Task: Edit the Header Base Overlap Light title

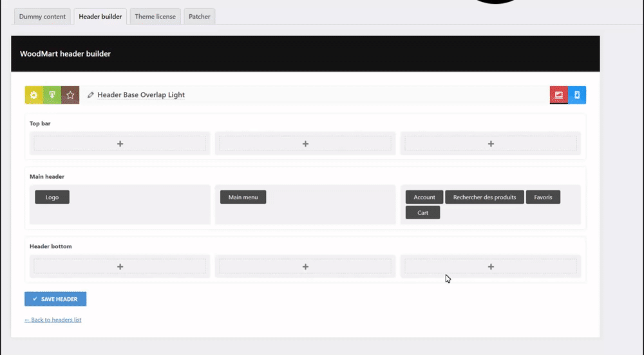Action: click(x=141, y=95)
